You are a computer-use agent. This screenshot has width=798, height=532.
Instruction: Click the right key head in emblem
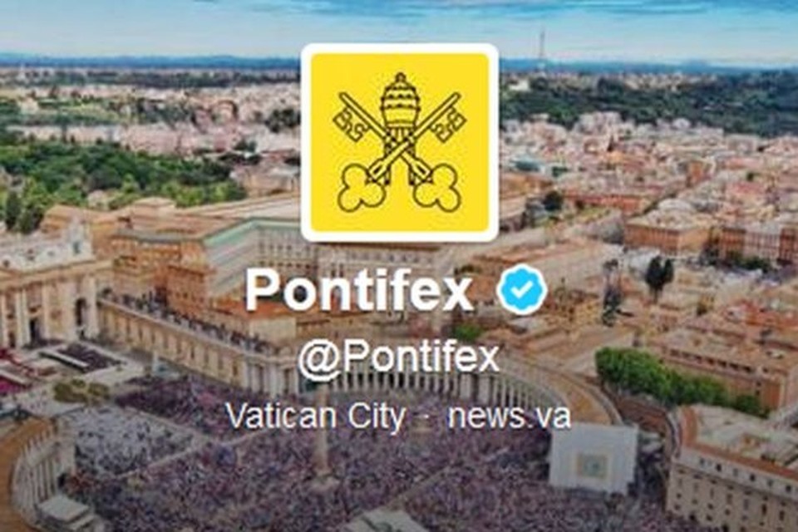point(436,188)
